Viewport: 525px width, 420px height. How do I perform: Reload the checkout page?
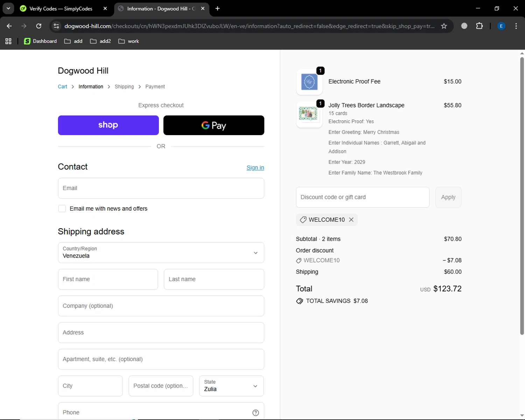tap(39, 26)
